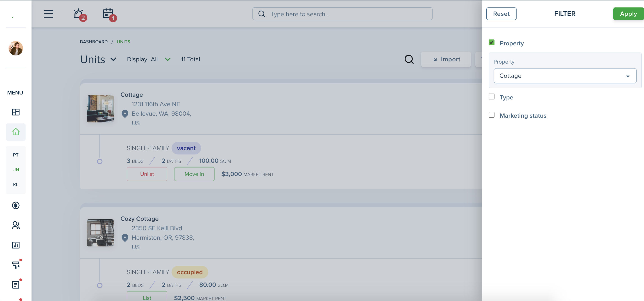
Task: Click Move in for the Cottage unit
Action: point(194,174)
